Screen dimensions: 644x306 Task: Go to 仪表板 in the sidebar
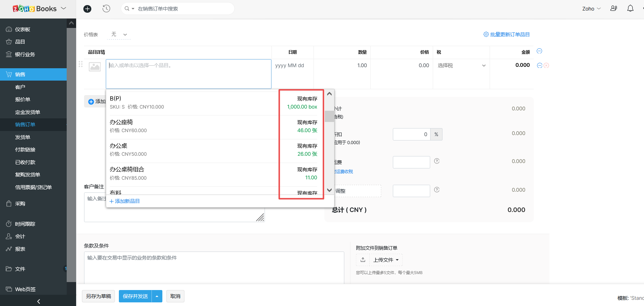(x=22, y=29)
